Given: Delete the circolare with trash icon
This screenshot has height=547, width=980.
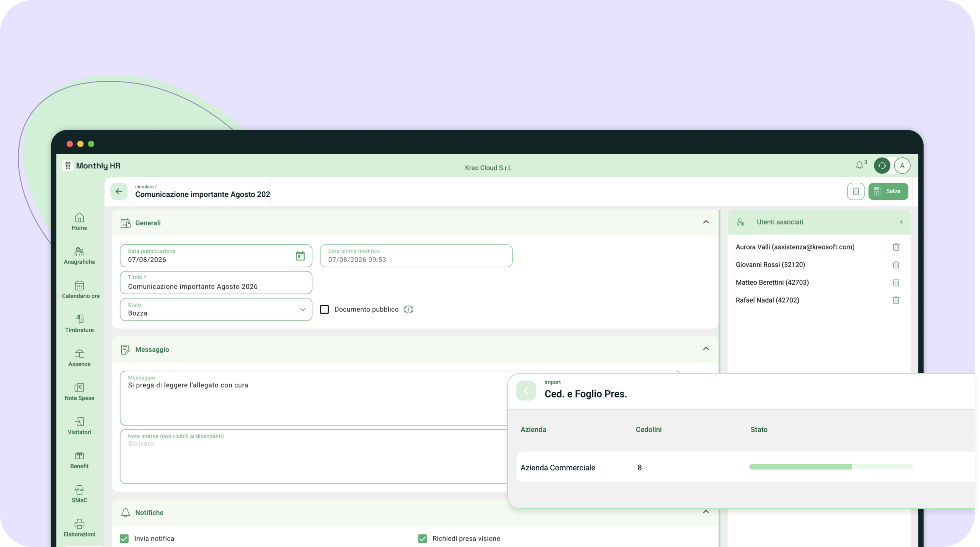Looking at the screenshot, I should coord(856,191).
